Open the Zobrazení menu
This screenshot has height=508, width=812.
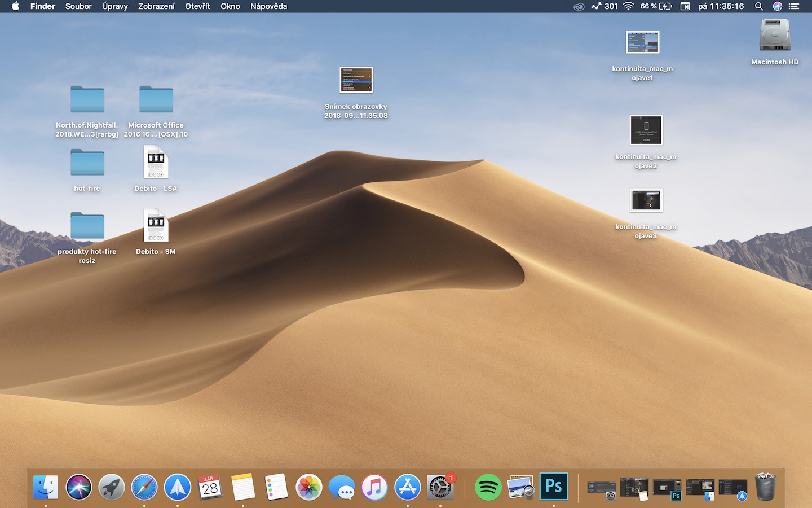[x=156, y=6]
